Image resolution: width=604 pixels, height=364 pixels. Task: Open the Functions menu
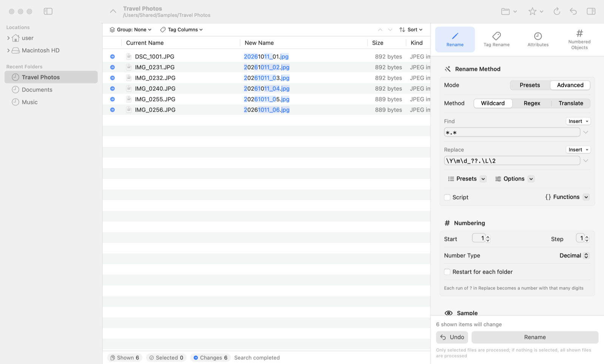[567, 197]
